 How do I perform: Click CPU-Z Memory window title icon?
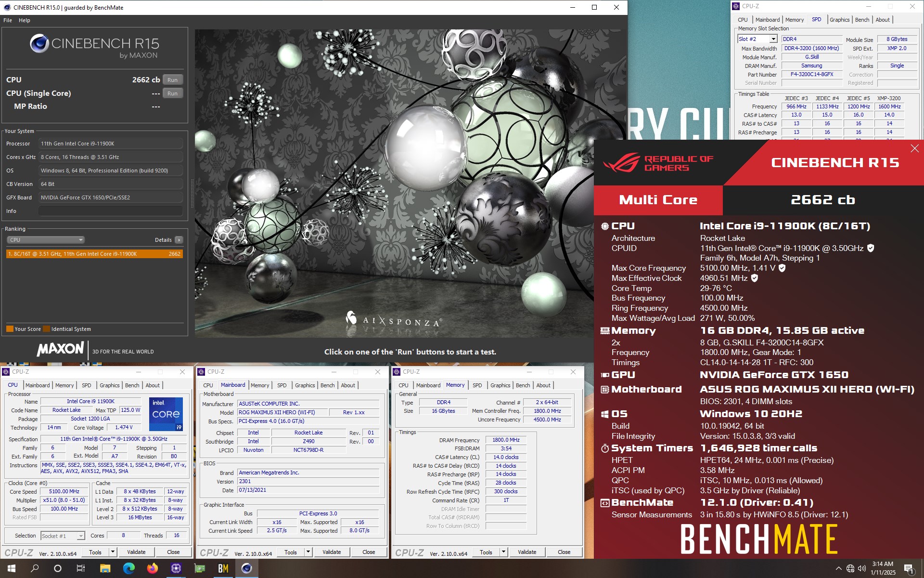tap(397, 372)
